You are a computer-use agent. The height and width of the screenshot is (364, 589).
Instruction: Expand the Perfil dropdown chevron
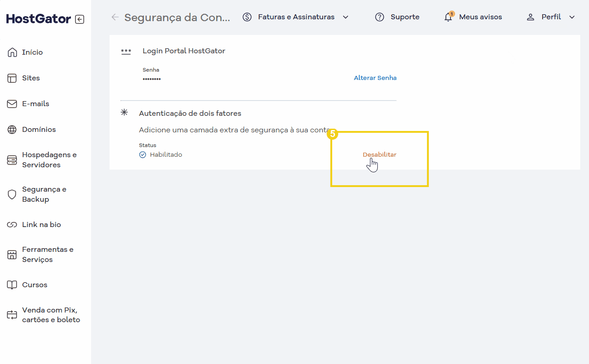(572, 17)
